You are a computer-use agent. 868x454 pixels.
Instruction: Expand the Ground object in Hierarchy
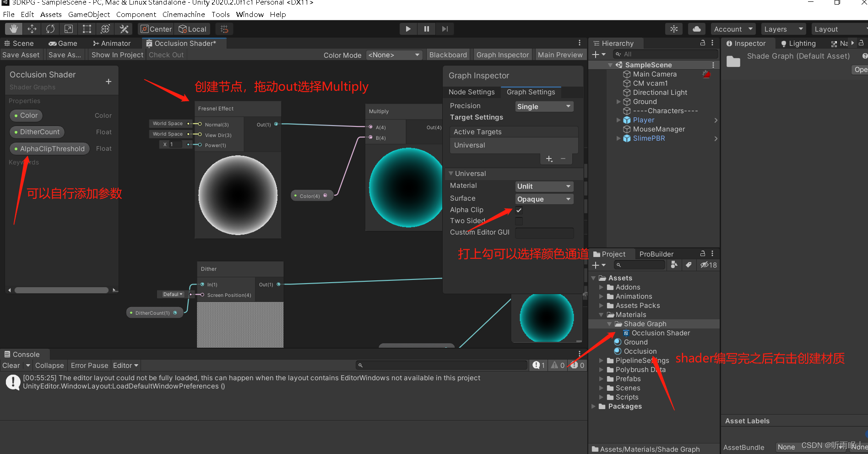(618, 102)
